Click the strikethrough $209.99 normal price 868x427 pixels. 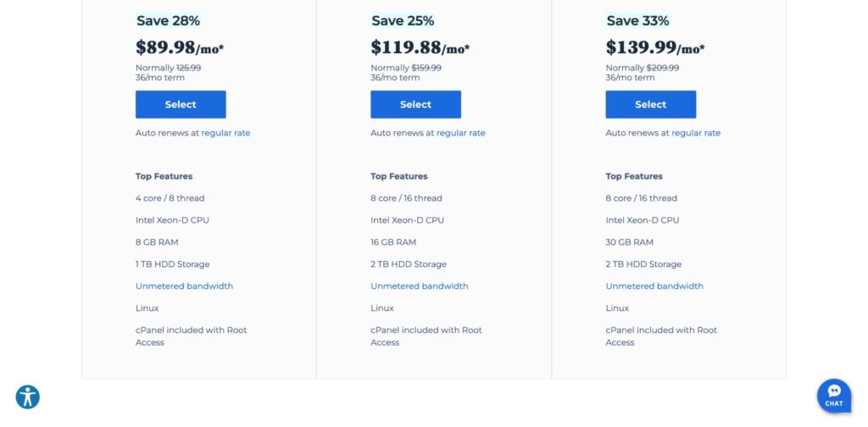point(662,68)
